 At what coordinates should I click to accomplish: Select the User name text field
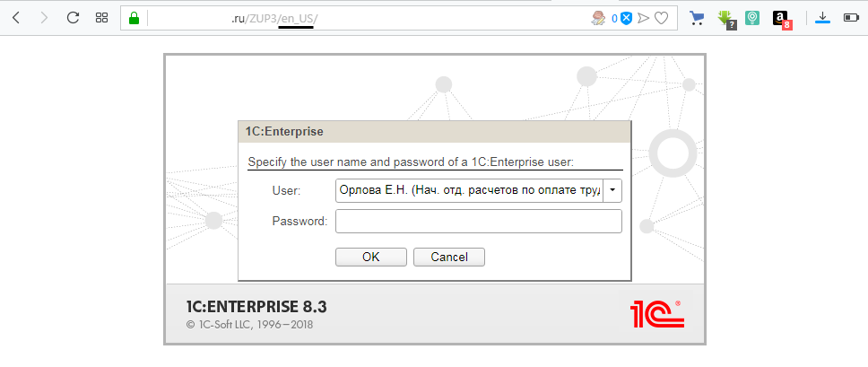[x=469, y=190]
